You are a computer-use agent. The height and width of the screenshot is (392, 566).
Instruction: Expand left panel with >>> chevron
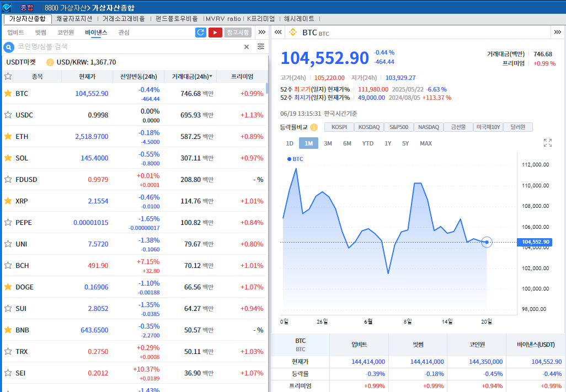point(262,33)
